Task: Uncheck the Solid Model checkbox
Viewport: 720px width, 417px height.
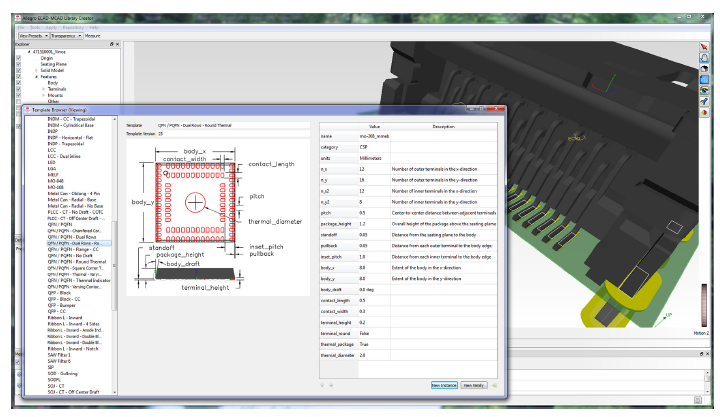Action: [x=19, y=70]
